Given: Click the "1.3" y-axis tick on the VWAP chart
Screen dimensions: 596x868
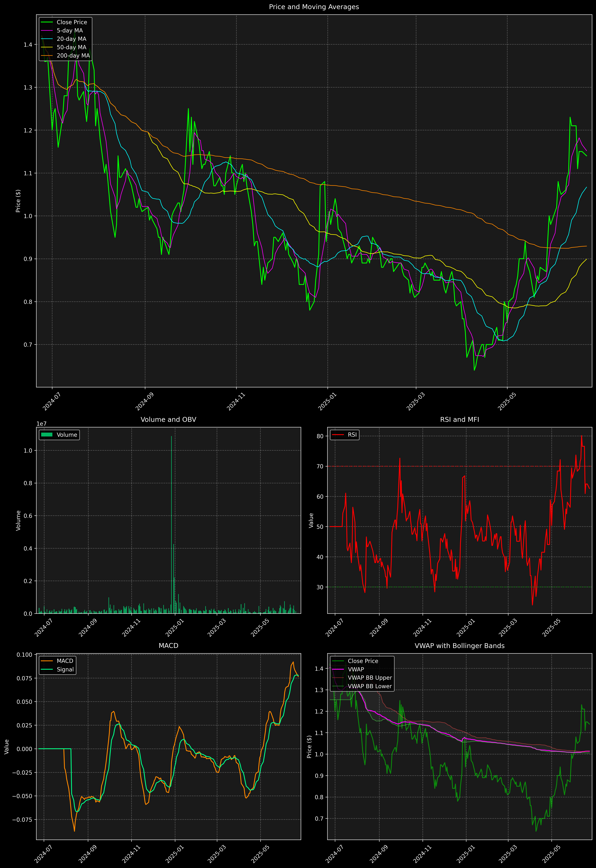Looking at the screenshot, I should pyautogui.click(x=319, y=690).
